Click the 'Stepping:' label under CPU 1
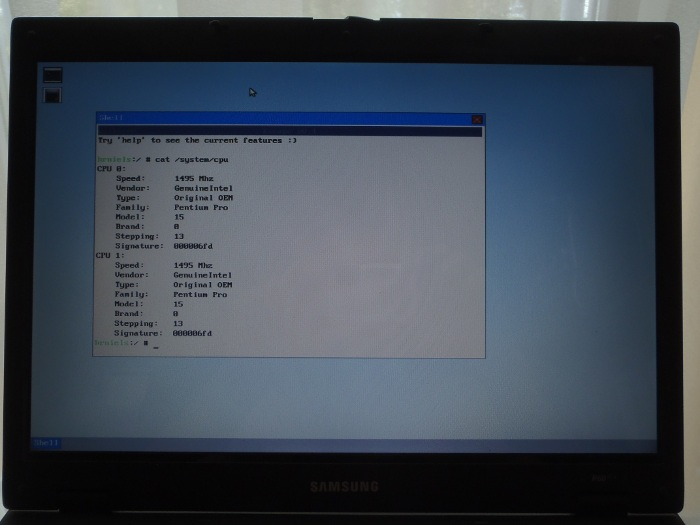The width and height of the screenshot is (700, 525). (x=136, y=324)
